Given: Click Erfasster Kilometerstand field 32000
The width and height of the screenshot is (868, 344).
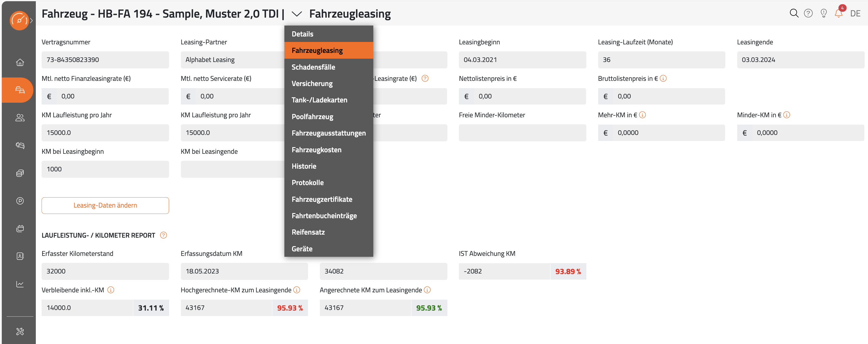Looking at the screenshot, I should point(105,271).
